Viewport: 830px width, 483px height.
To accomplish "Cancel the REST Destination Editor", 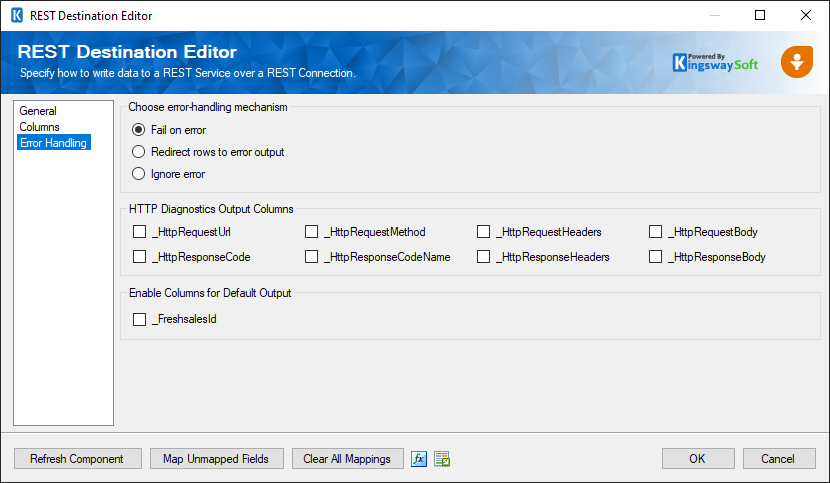I will (779, 459).
